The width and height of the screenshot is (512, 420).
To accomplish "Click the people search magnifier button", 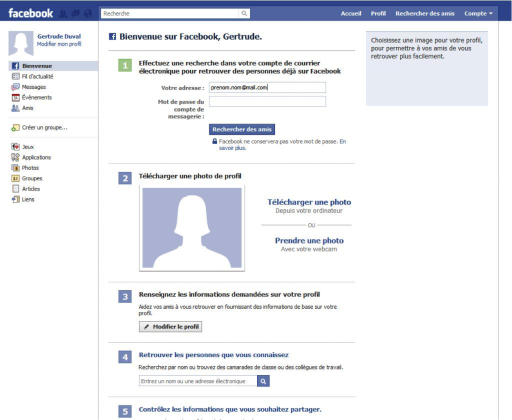I will tap(263, 381).
